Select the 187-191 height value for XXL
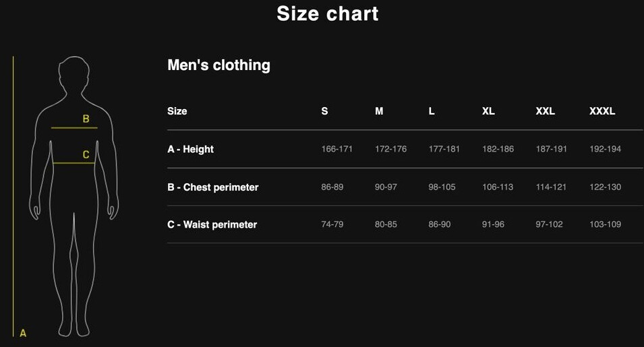 point(551,149)
